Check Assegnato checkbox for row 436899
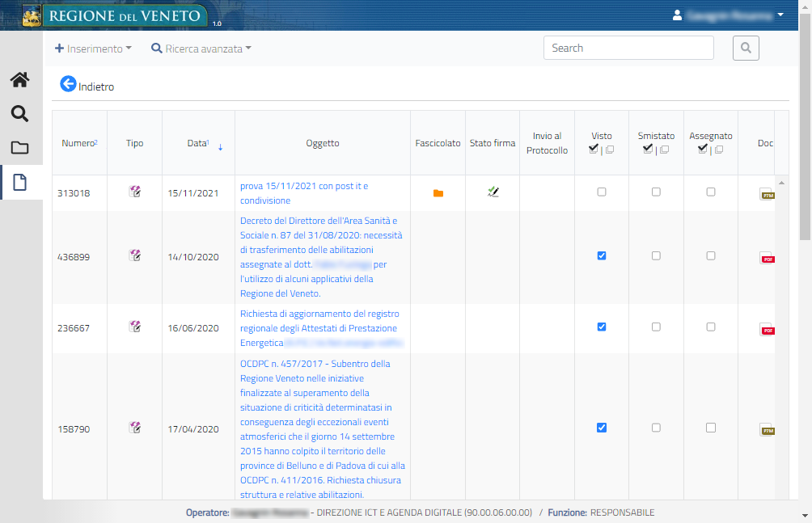This screenshot has height=523, width=812. click(x=711, y=255)
